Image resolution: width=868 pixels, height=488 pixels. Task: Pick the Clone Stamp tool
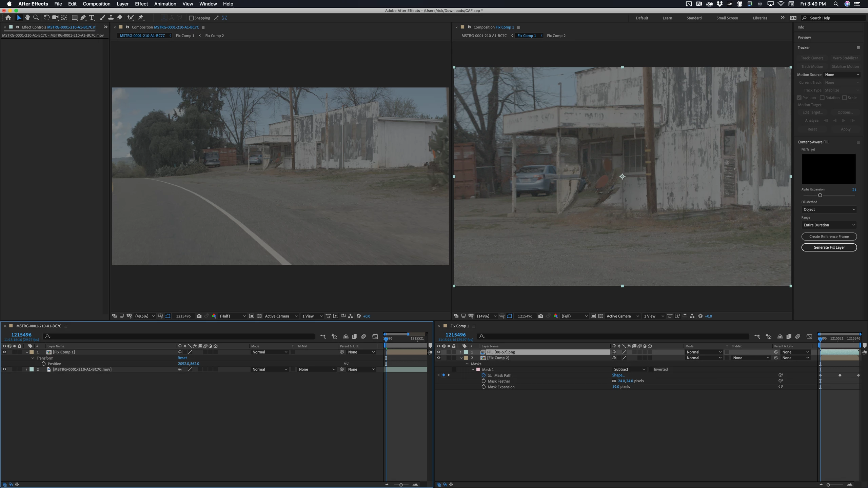tap(111, 18)
